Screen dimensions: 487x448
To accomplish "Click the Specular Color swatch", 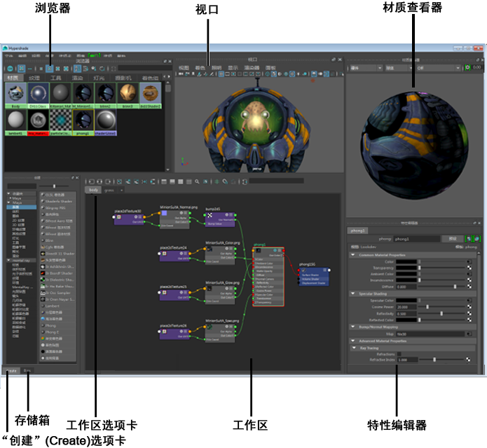I will pyautogui.click(x=406, y=300).
